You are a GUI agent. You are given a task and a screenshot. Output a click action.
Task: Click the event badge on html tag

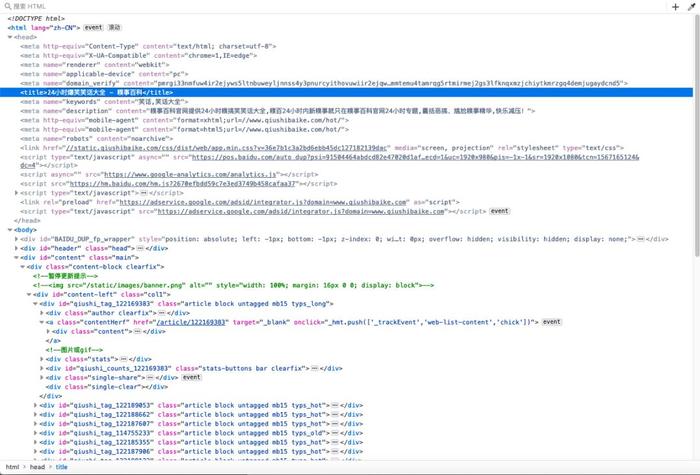93,28
